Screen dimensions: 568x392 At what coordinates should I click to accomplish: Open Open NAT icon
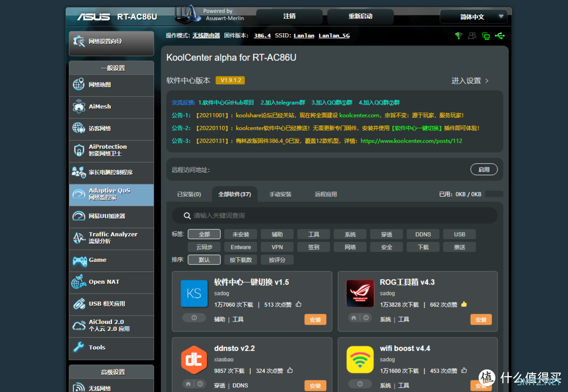[78, 282]
